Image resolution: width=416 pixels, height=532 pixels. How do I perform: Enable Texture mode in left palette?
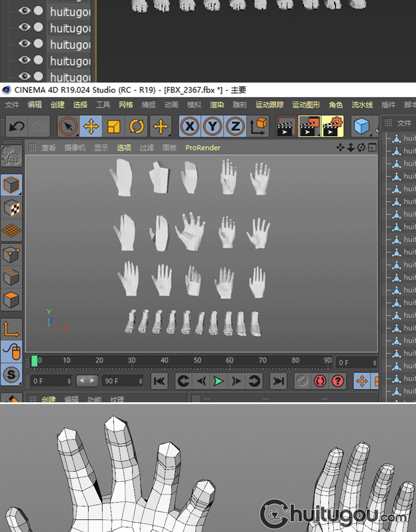[12, 208]
